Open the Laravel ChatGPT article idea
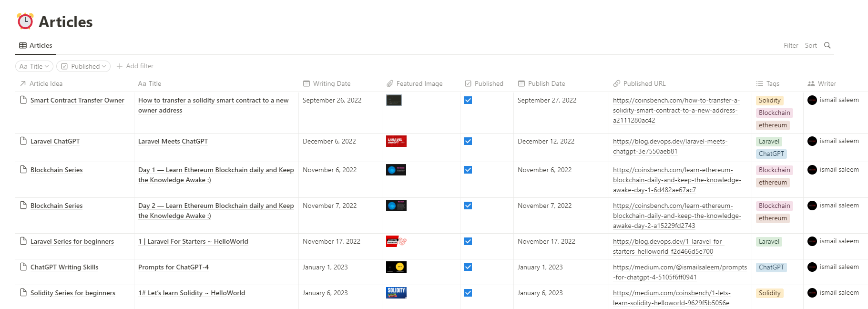Viewport: 868px width, 309px height. coord(55,141)
